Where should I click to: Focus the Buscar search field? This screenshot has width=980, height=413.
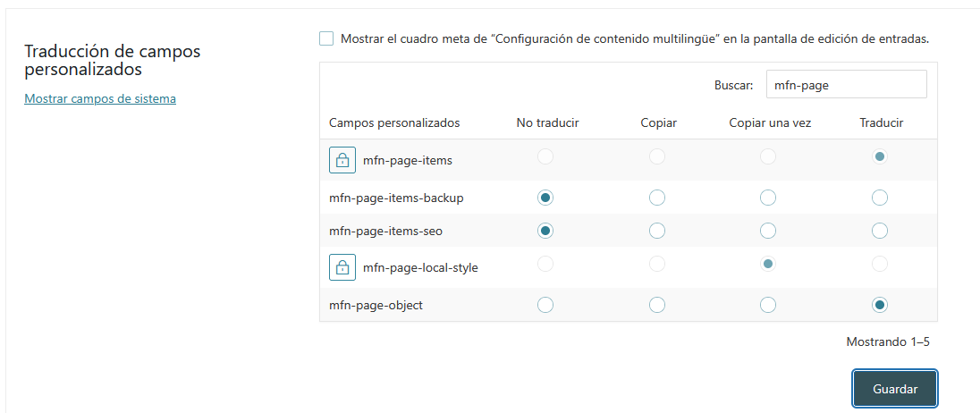[846, 86]
